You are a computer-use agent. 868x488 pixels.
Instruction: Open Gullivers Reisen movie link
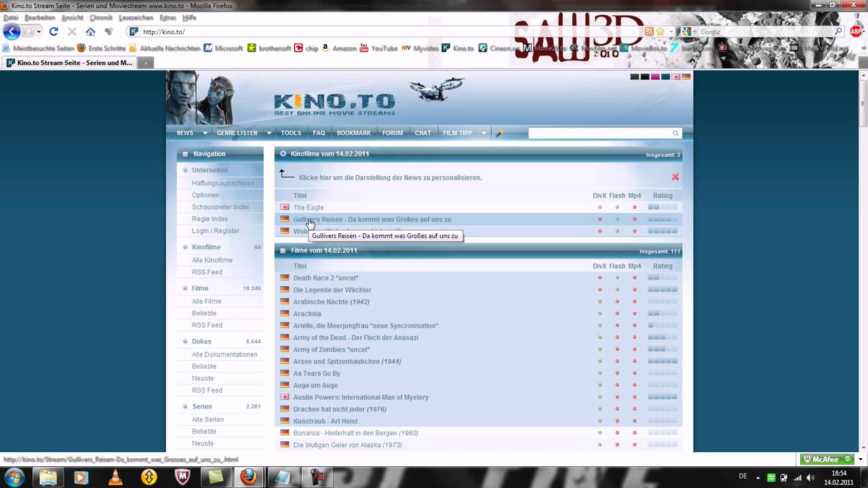click(372, 220)
